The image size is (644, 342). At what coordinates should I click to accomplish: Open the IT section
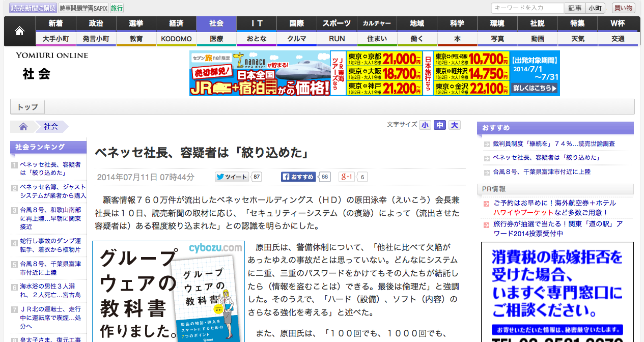point(257,23)
